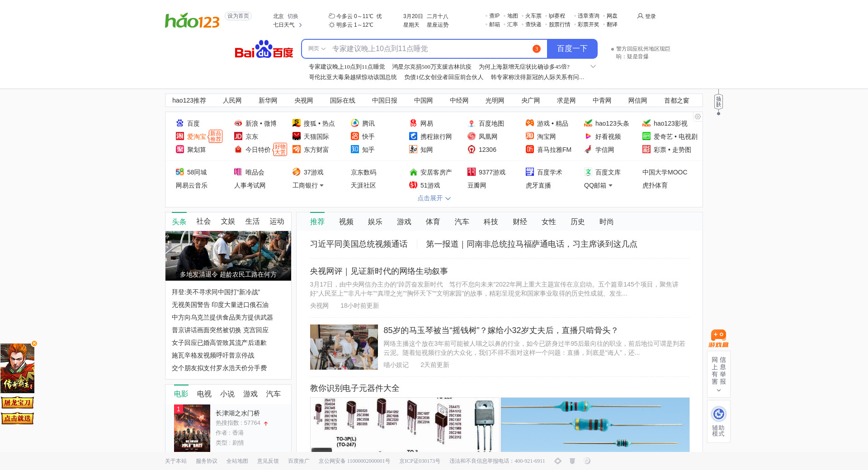
Task: Open the 小说 tab in the media panel
Action: coord(227,394)
